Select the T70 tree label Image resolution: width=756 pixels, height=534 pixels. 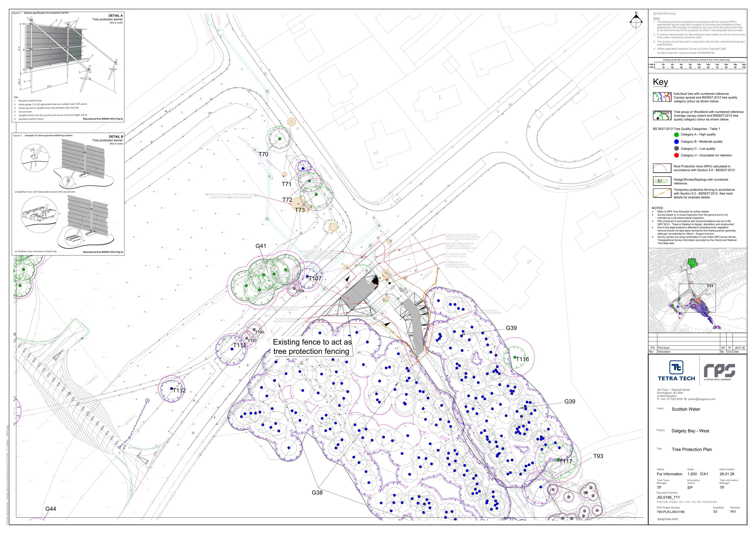[263, 154]
